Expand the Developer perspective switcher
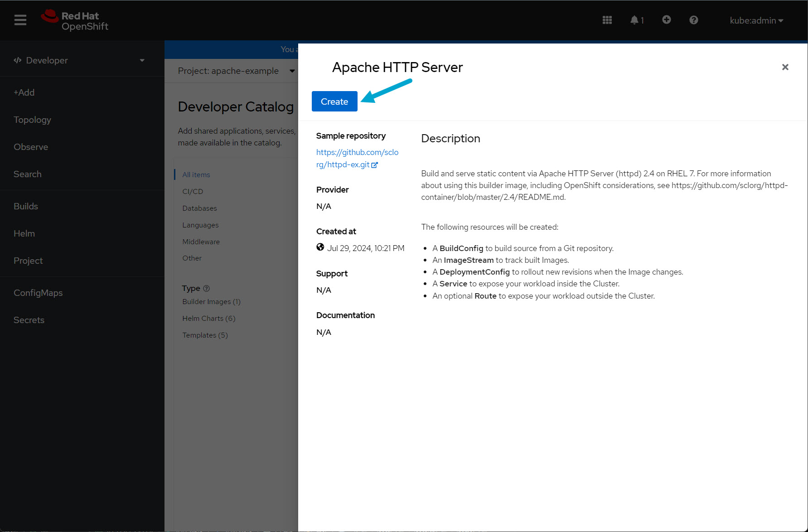The width and height of the screenshot is (808, 532). (x=79, y=60)
